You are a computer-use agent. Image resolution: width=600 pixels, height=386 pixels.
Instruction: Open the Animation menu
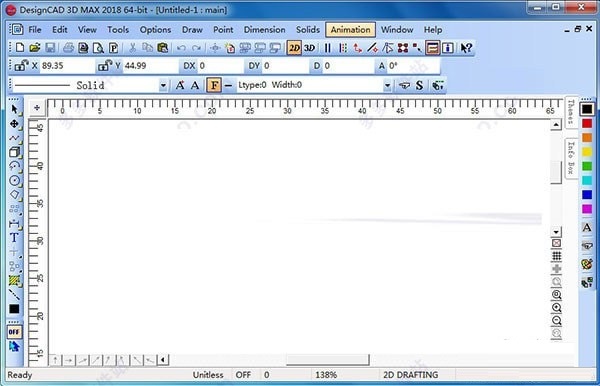[351, 30]
